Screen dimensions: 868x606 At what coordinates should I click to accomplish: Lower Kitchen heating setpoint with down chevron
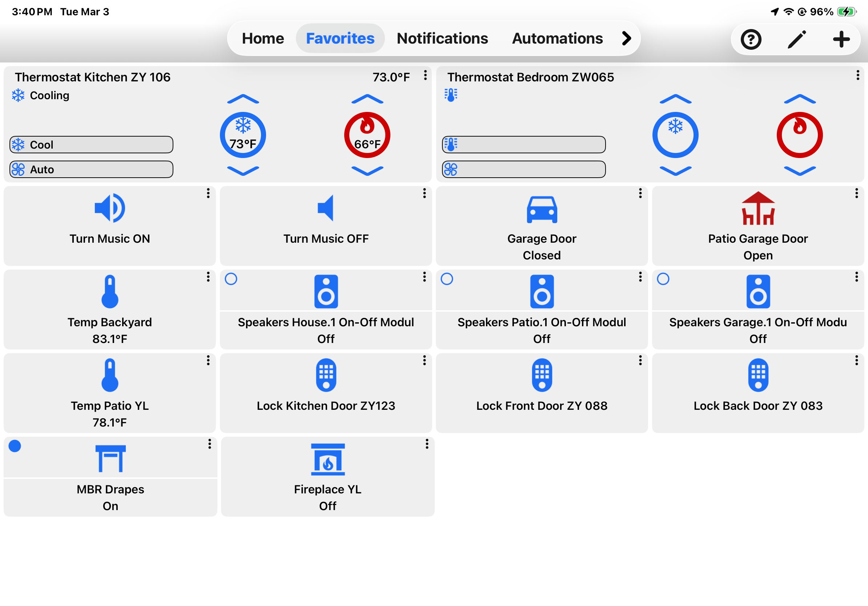point(367,171)
